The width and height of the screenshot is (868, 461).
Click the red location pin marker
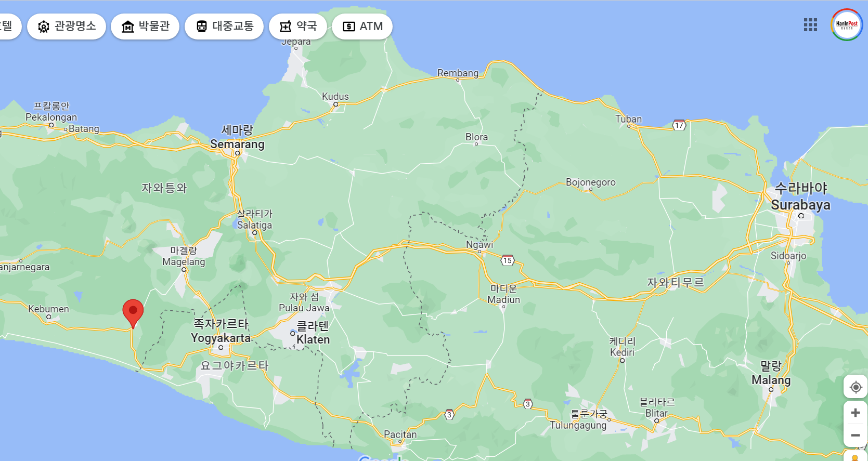pyautogui.click(x=133, y=312)
